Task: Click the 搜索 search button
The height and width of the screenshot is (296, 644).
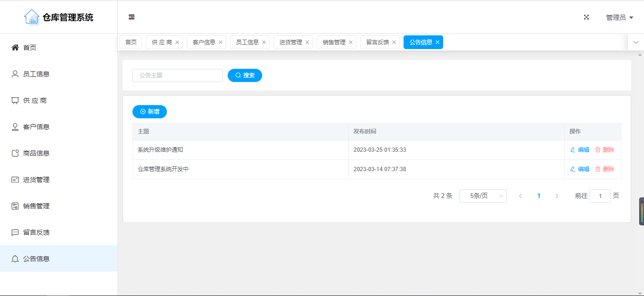Action: 245,75
